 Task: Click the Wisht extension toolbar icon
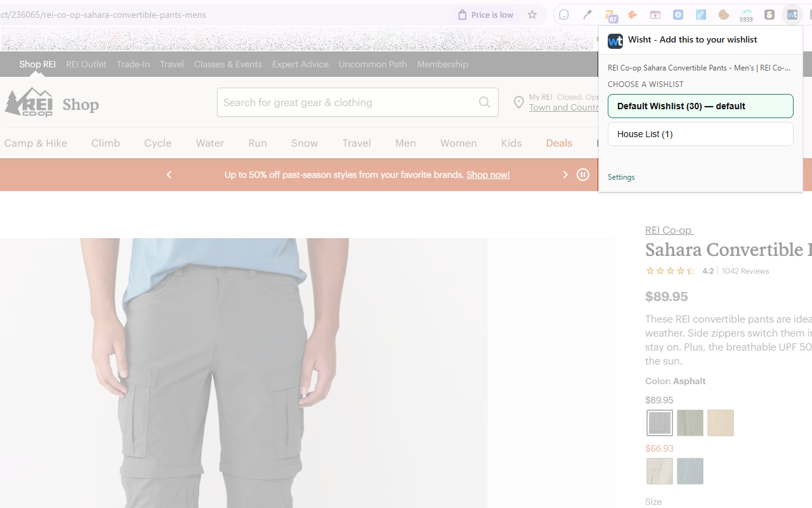(792, 15)
